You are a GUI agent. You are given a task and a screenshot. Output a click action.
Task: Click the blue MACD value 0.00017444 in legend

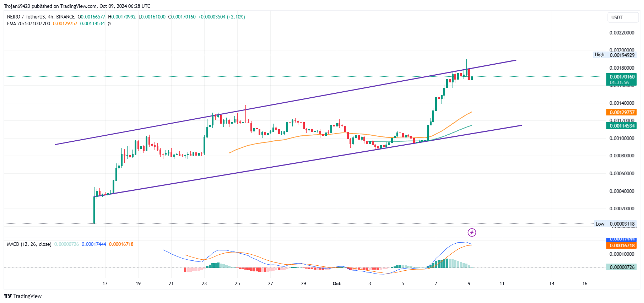[94, 244]
